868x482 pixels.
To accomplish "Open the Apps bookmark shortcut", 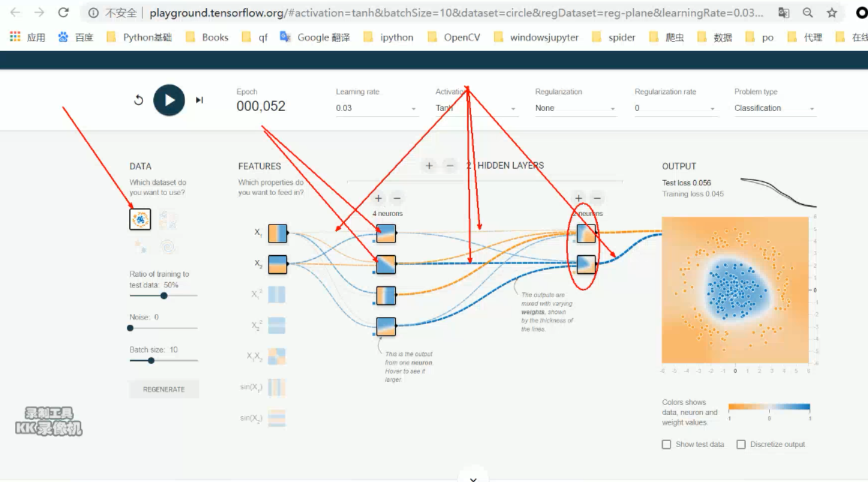I will 28,37.
